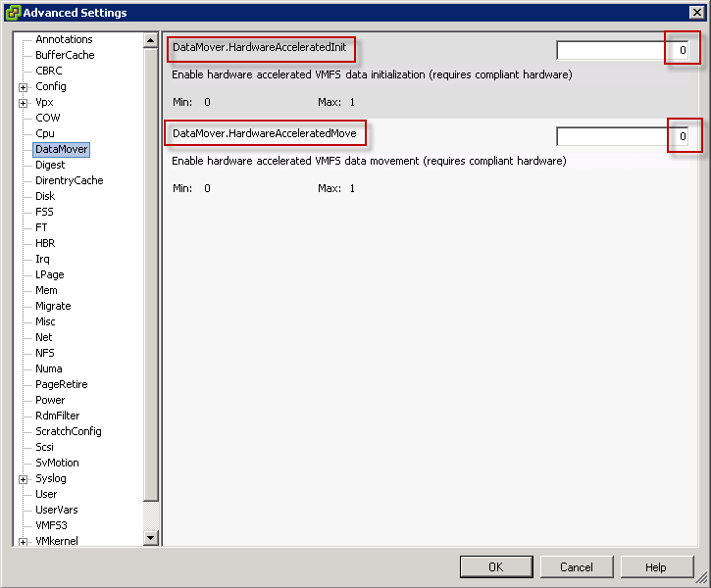Click the Cancel button
This screenshot has height=588, width=711.
pyautogui.click(x=577, y=566)
